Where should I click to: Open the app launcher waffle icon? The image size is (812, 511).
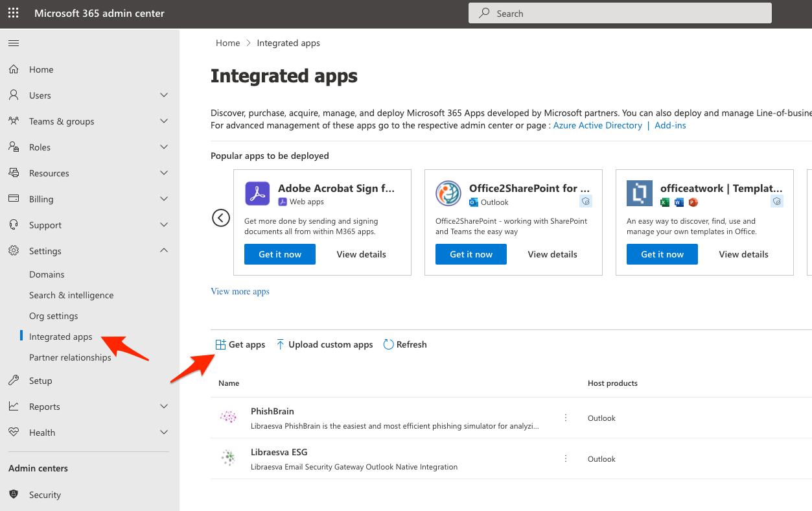click(x=14, y=13)
